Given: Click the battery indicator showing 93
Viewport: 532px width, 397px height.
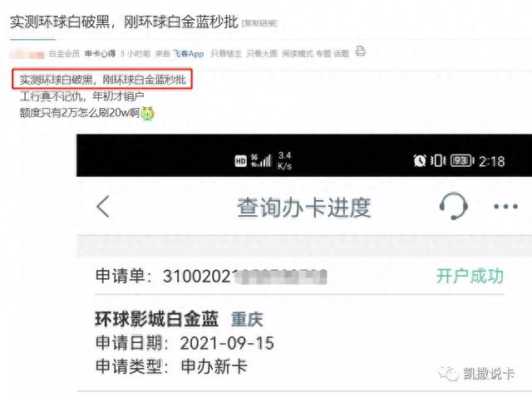Looking at the screenshot, I should 462,160.
